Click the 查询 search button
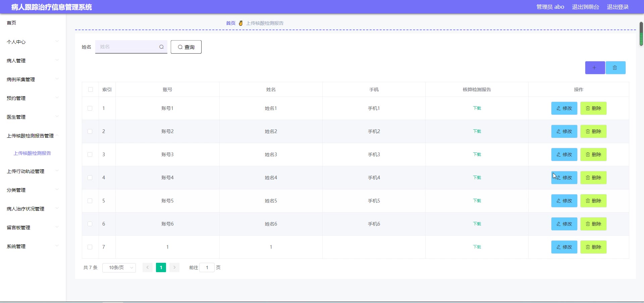 [186, 47]
